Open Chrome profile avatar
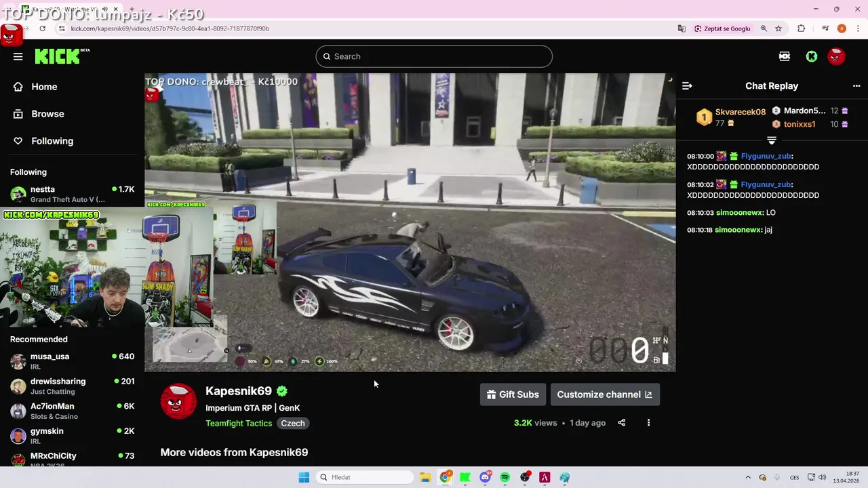This screenshot has width=868, height=488. point(842,28)
